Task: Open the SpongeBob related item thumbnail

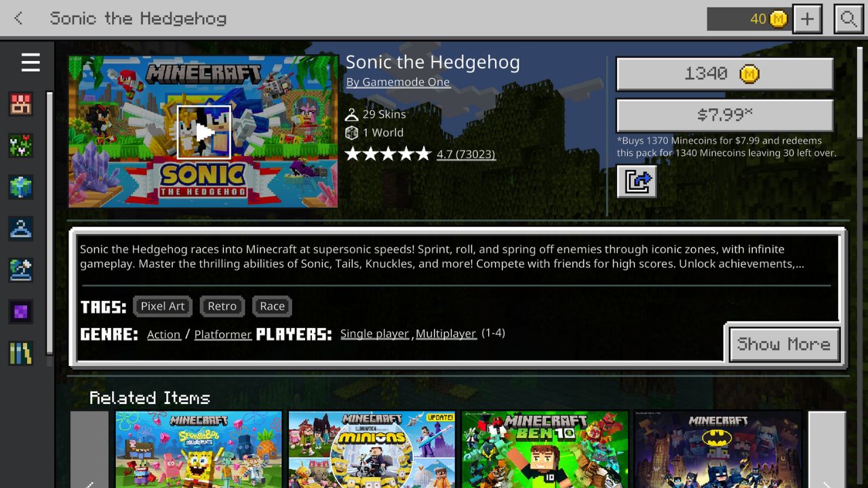Action: click(199, 449)
